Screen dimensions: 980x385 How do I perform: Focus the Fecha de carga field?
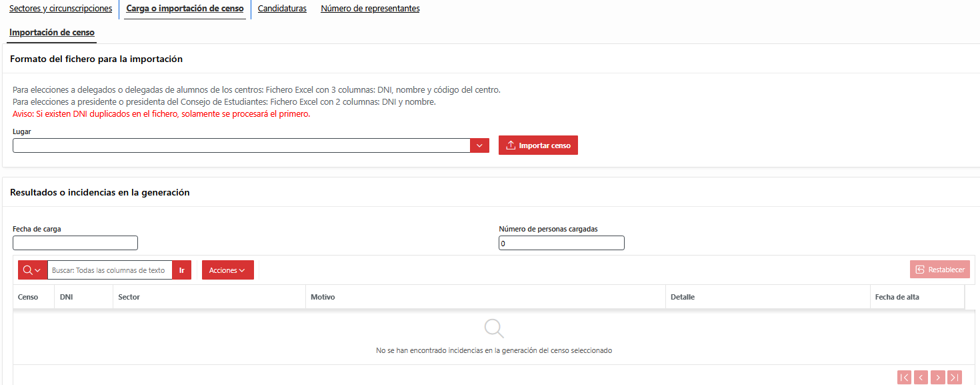[75, 243]
